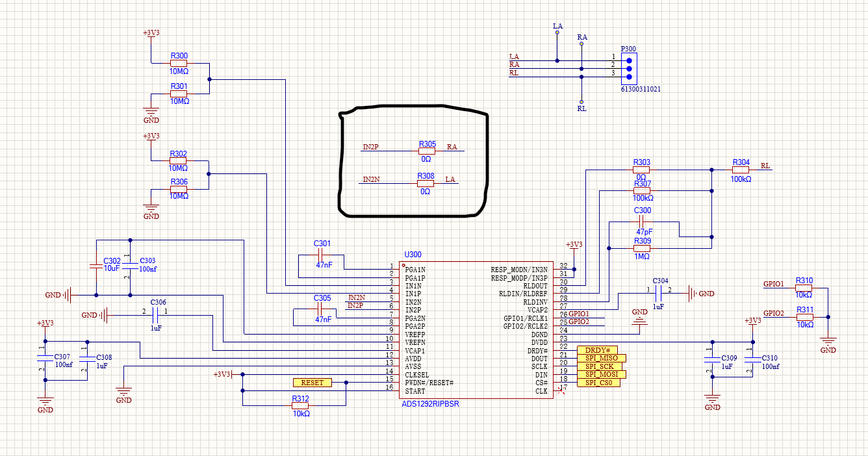
Task: Select the C302 10uF capacitor
Action: [x=96, y=267]
